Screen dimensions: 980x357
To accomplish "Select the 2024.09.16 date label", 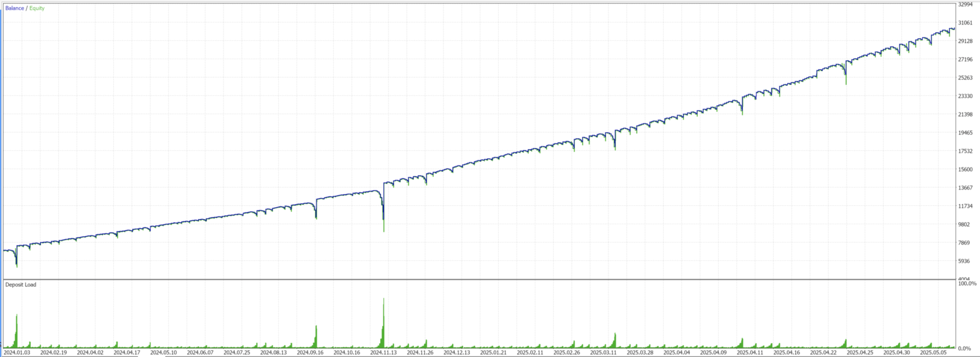I will (x=310, y=352).
